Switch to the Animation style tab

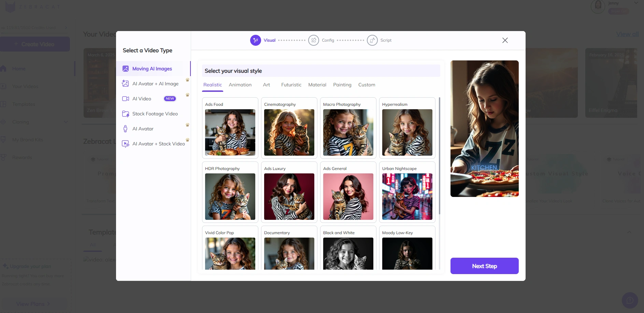tap(240, 85)
